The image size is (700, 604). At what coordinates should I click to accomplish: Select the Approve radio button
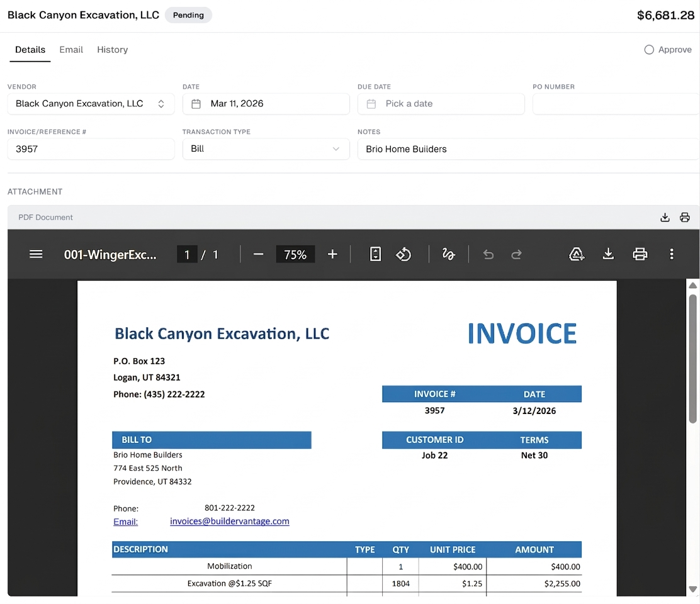pos(648,49)
